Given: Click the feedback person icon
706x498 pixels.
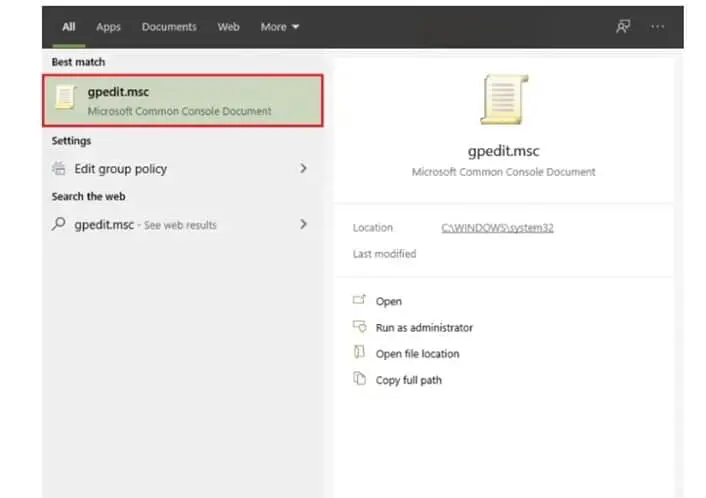Looking at the screenshot, I should pos(623,27).
